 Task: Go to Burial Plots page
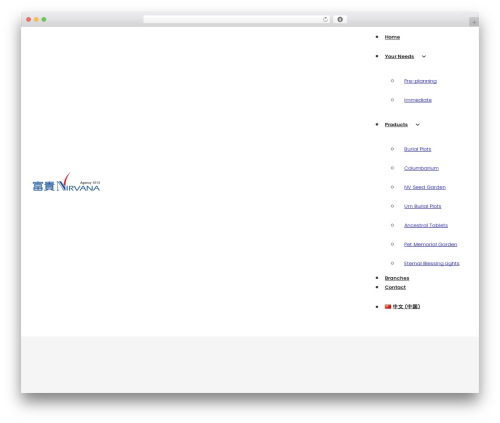point(417,149)
